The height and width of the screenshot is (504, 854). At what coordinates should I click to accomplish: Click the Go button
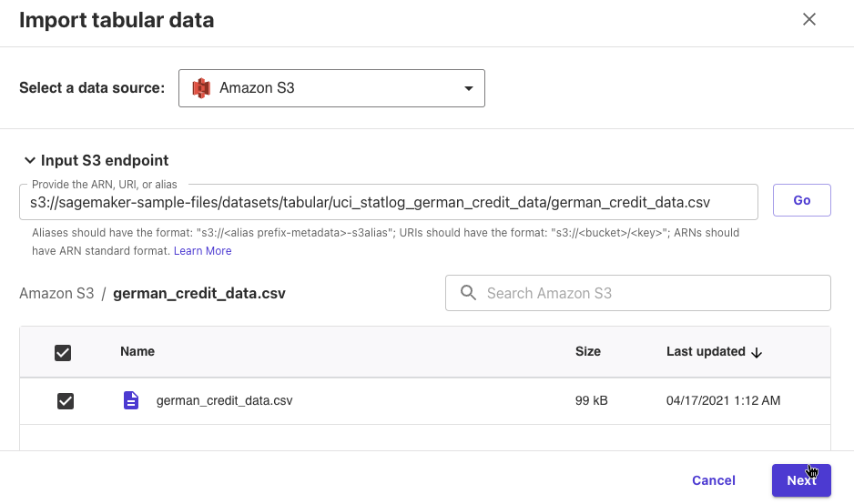802,200
